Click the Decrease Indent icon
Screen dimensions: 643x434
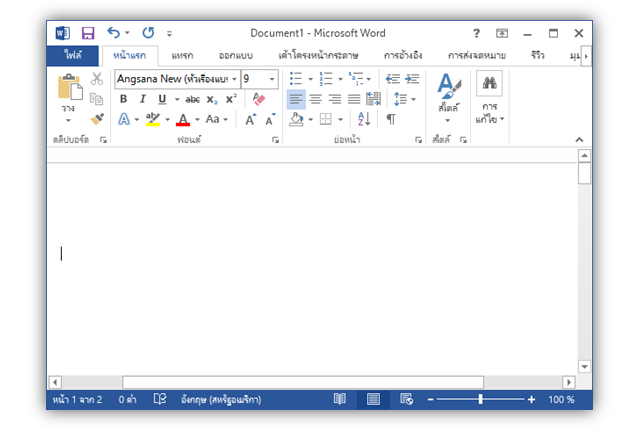point(392,78)
